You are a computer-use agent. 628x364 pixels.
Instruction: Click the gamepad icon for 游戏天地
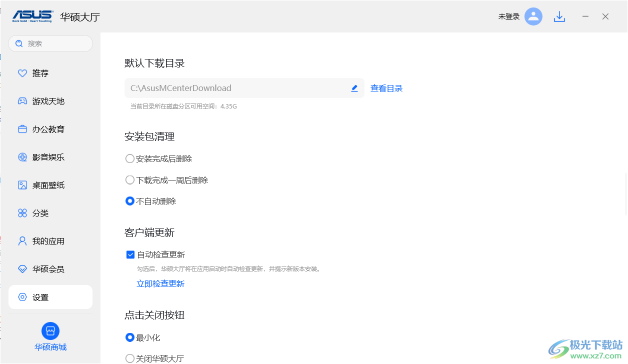tap(22, 101)
